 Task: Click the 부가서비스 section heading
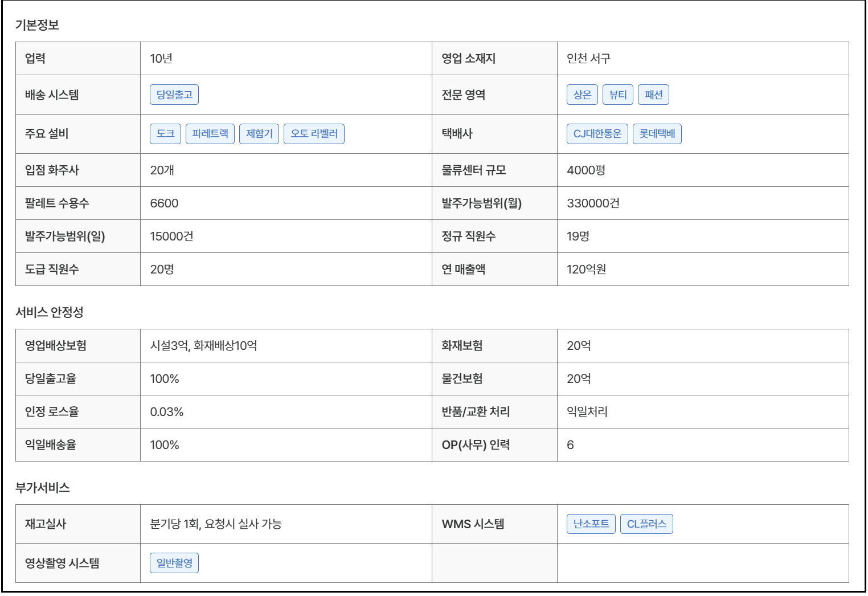pos(43,488)
